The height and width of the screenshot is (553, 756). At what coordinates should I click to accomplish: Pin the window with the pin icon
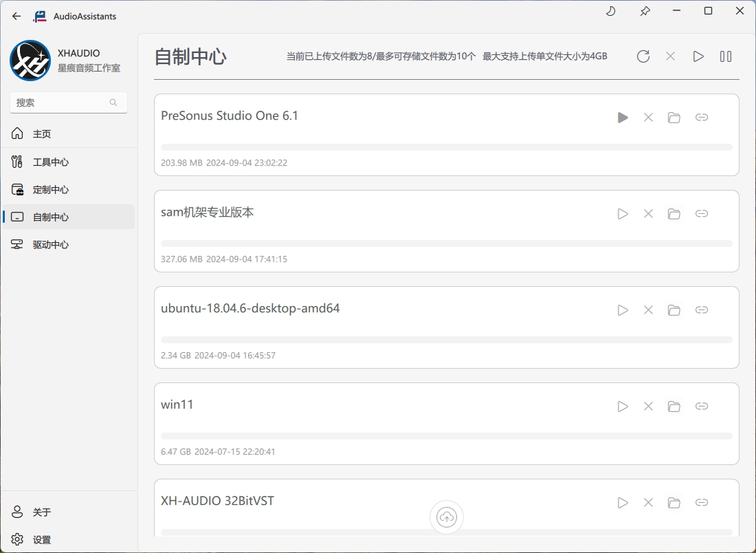point(645,11)
